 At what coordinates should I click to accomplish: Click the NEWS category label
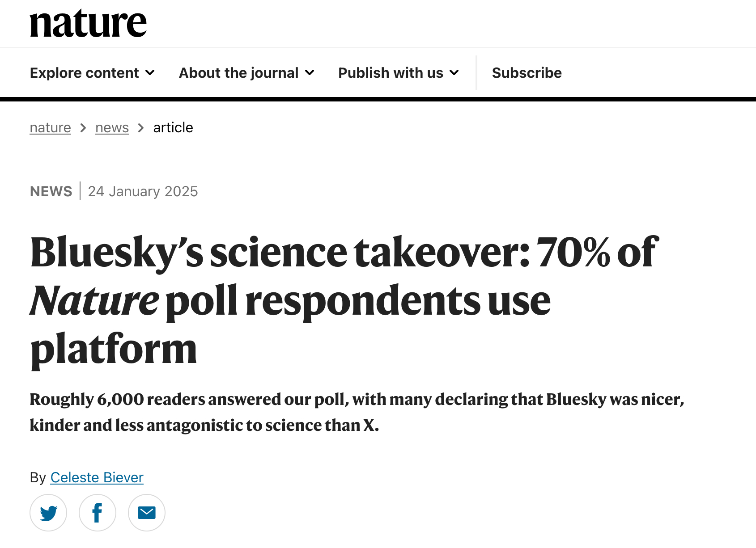(x=51, y=191)
